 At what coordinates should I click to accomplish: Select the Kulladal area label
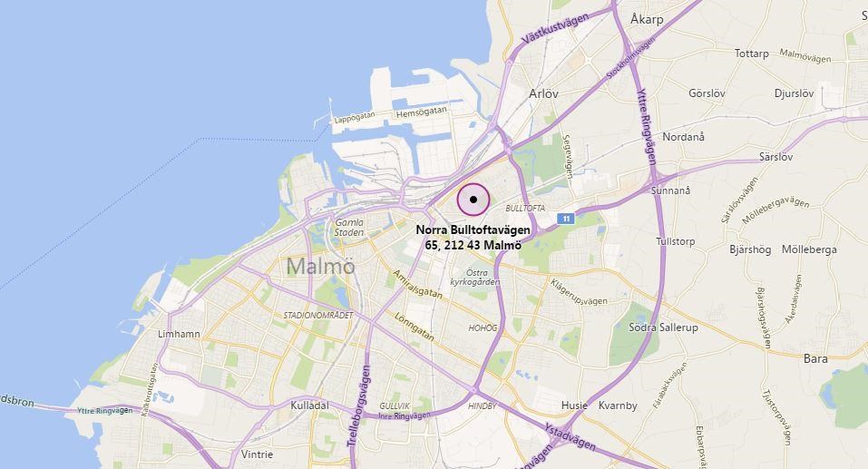click(x=309, y=405)
